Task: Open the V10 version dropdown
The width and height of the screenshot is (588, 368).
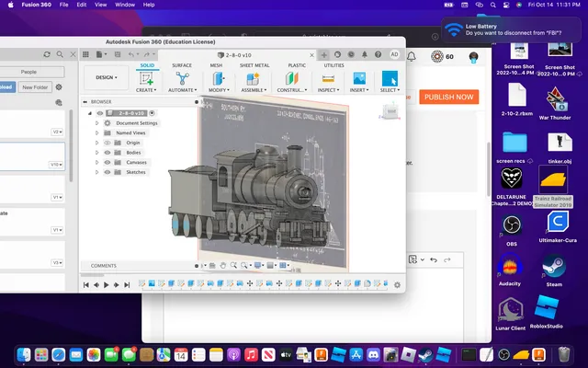Action: pyautogui.click(x=56, y=165)
